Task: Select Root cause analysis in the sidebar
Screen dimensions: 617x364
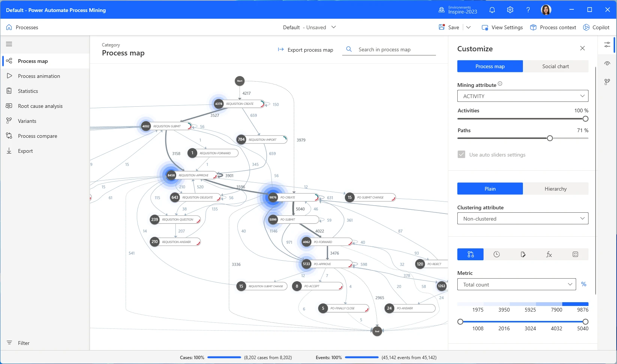Action: coord(40,106)
